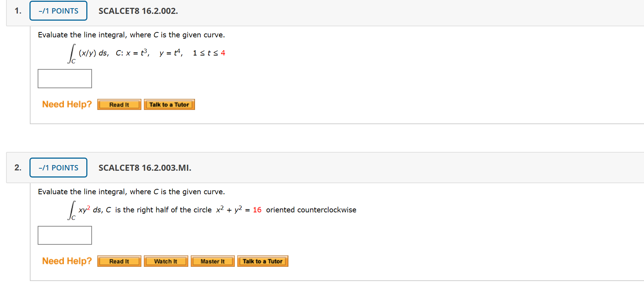
Task: Select the answer box for question 2
Action: click(64, 235)
